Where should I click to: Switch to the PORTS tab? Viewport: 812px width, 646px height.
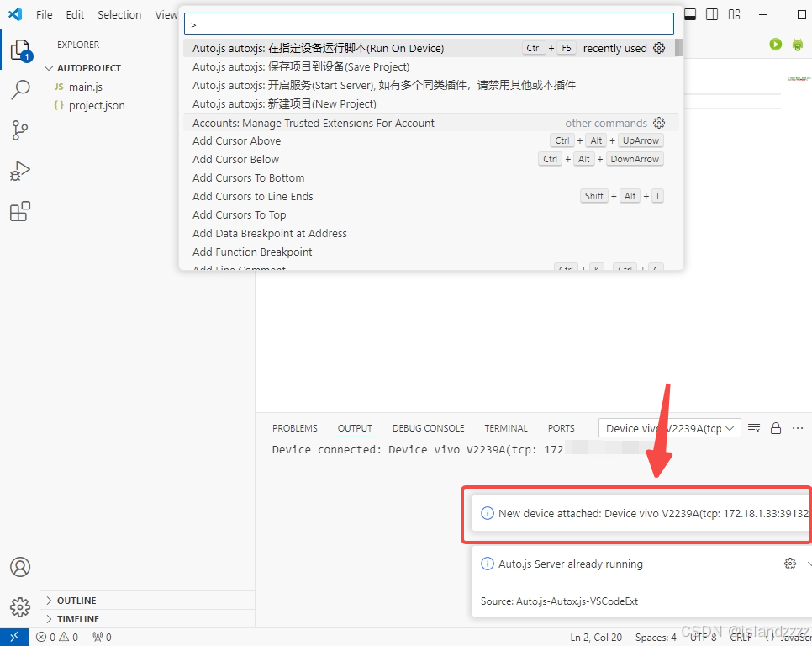tap(562, 428)
